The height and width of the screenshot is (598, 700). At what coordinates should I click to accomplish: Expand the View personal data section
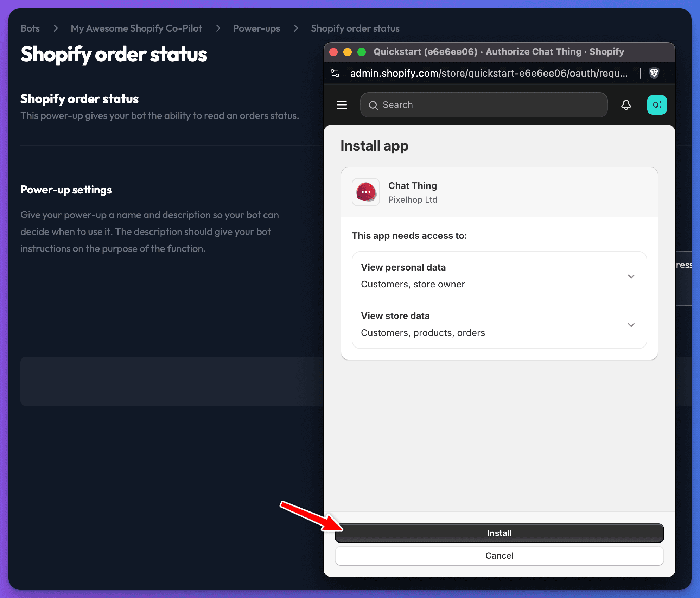(x=499, y=276)
